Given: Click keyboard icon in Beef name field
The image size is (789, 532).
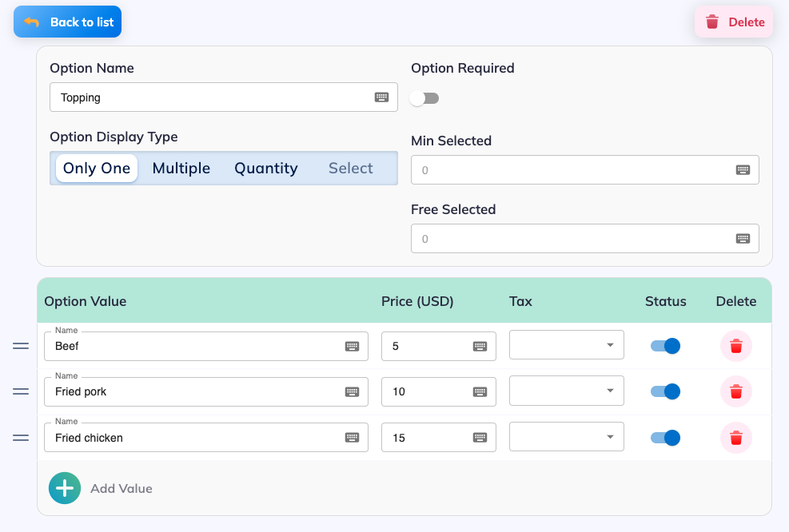Looking at the screenshot, I should pos(352,346).
